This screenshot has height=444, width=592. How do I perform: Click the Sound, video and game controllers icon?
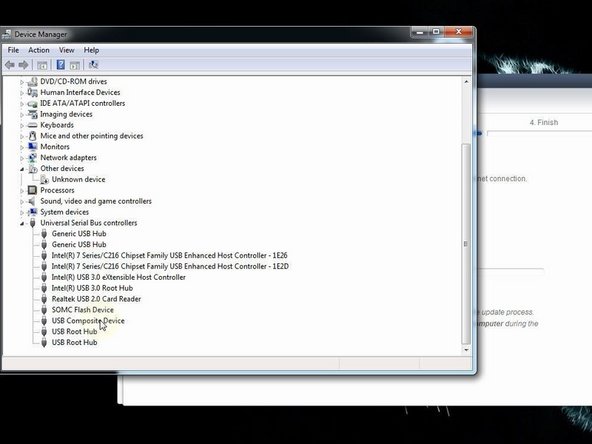33,201
